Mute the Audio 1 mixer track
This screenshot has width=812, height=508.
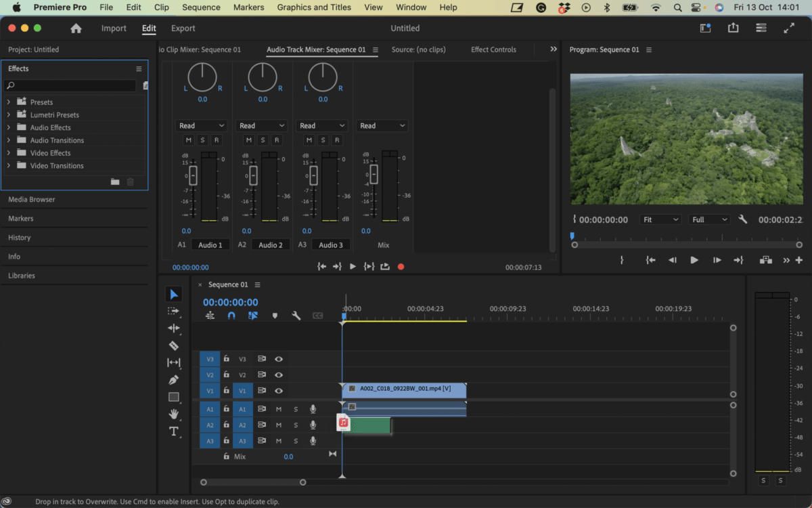(x=188, y=140)
